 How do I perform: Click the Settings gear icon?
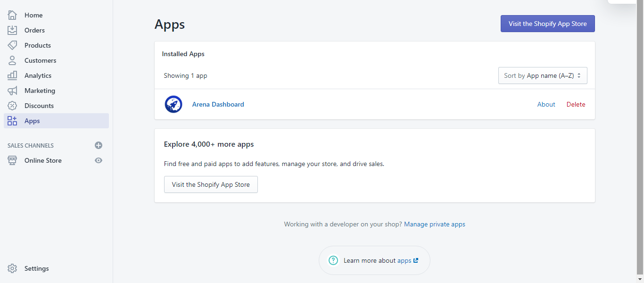[12, 268]
